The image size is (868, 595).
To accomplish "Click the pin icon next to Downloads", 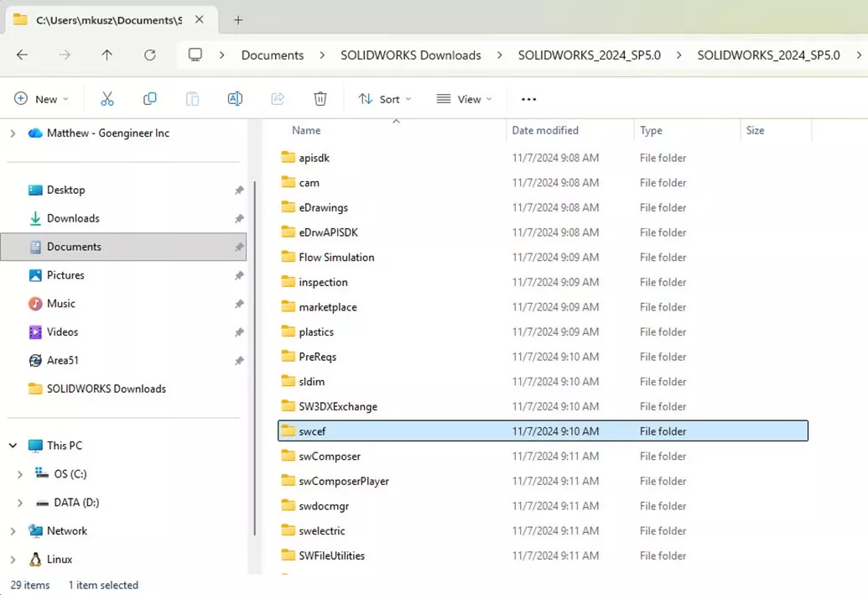I will [x=239, y=218].
